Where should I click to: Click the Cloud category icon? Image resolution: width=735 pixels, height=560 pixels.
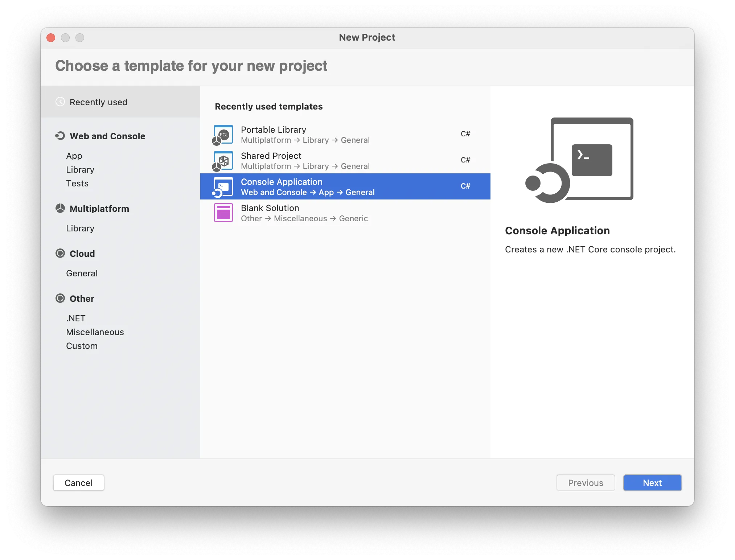(60, 254)
